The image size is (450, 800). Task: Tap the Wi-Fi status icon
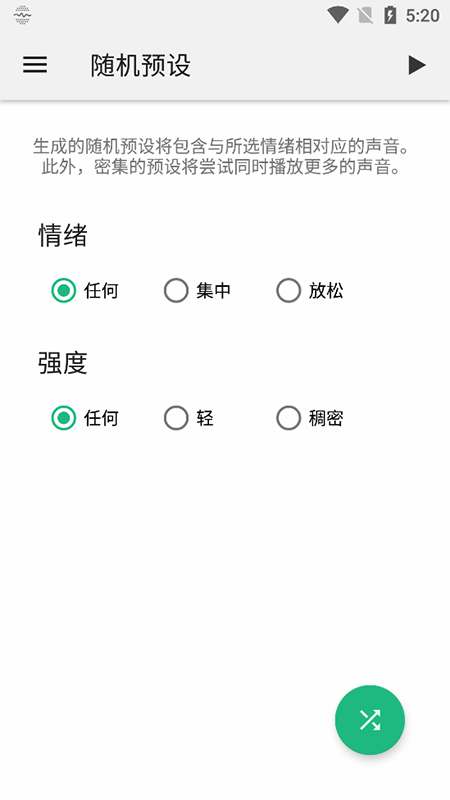point(337,15)
